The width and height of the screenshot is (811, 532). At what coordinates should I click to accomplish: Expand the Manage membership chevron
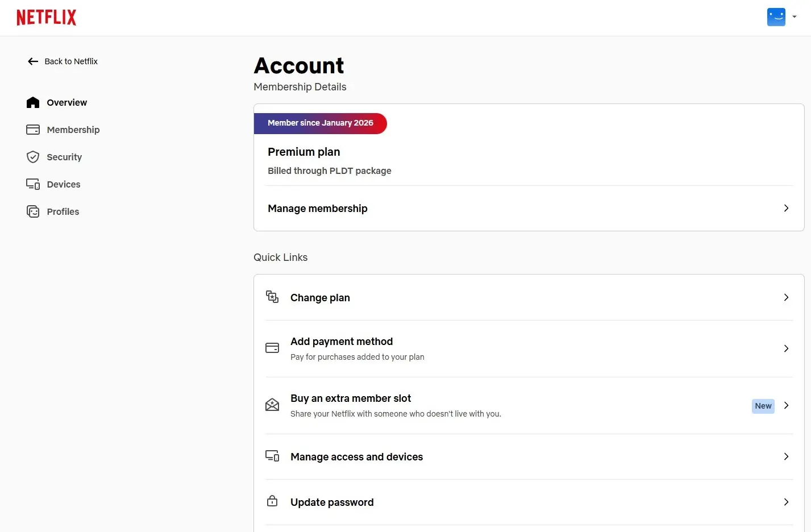click(786, 208)
